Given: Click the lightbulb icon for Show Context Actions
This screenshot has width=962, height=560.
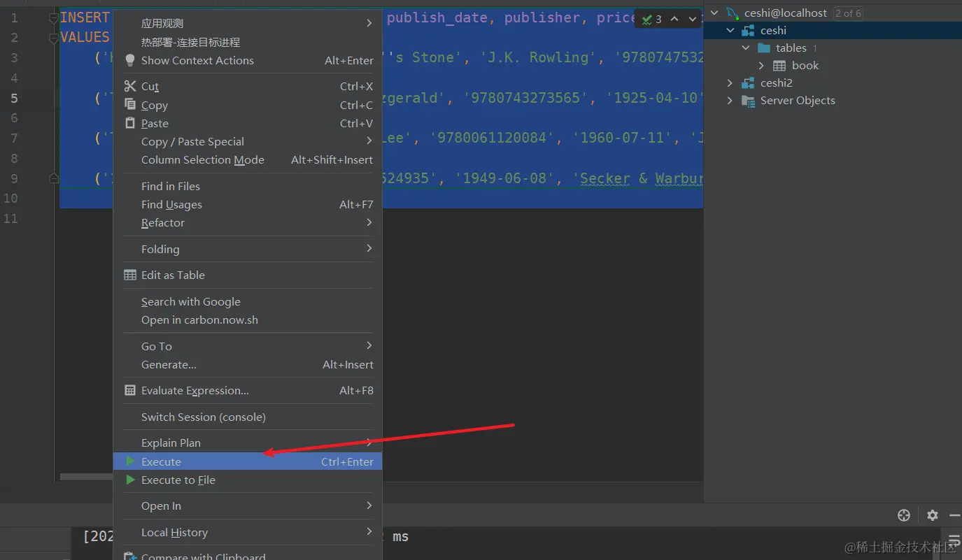Looking at the screenshot, I should (x=129, y=61).
